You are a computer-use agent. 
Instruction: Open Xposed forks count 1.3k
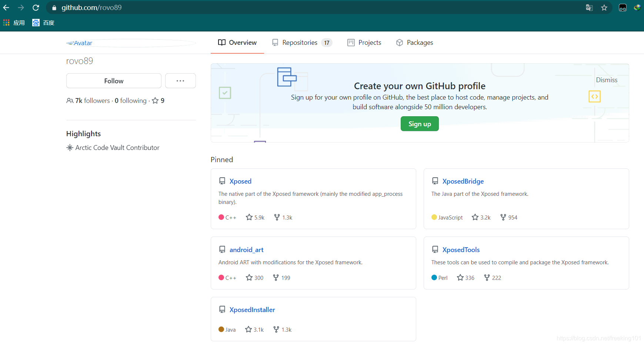pos(283,217)
